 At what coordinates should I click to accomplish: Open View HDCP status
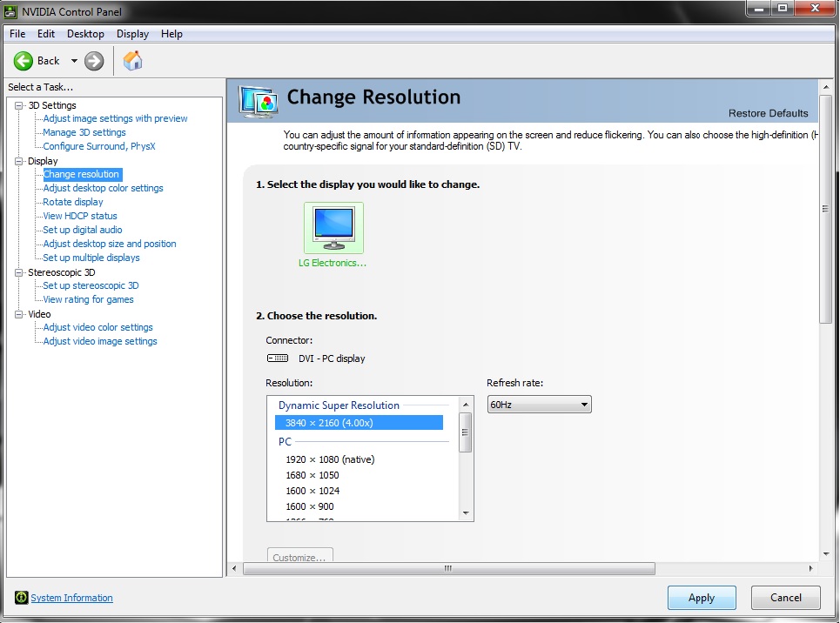[80, 216]
